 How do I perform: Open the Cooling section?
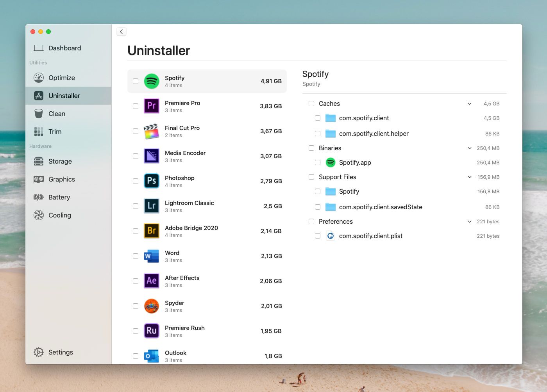tap(68, 215)
